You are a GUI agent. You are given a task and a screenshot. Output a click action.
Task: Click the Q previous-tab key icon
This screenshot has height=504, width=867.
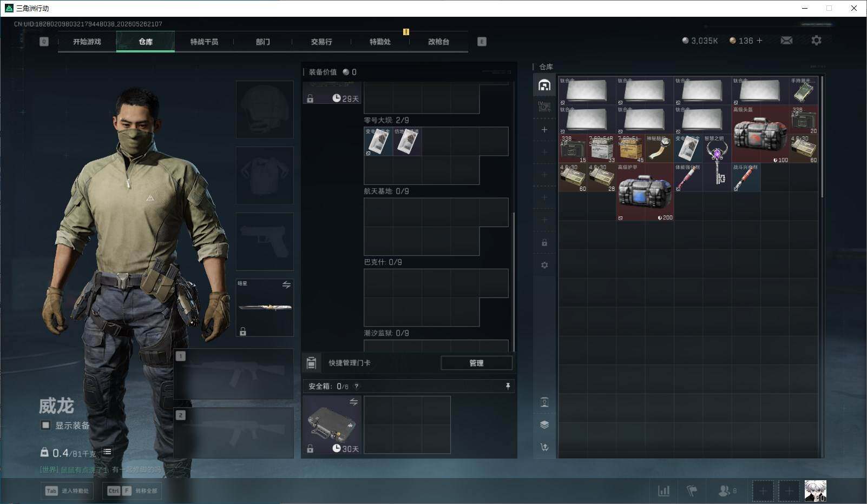pos(44,42)
